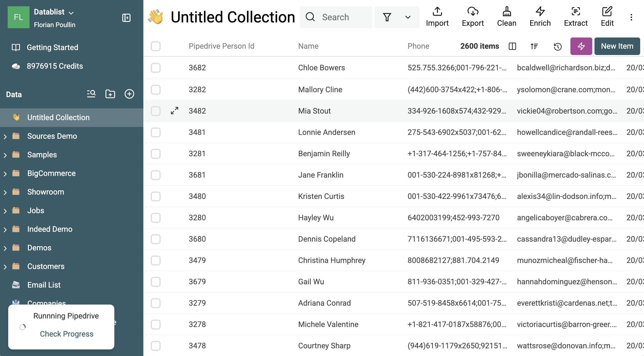Viewport: 644px width, 356px height.
Task: Click the Kristen Curtis name cell
Action: tap(321, 196)
